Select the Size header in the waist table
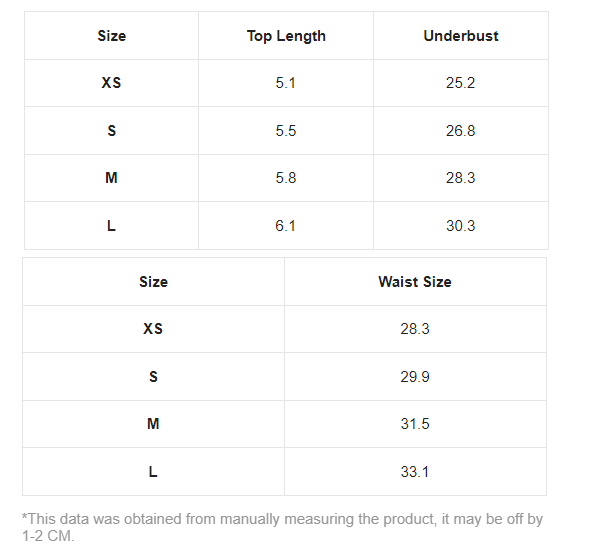 (x=153, y=282)
